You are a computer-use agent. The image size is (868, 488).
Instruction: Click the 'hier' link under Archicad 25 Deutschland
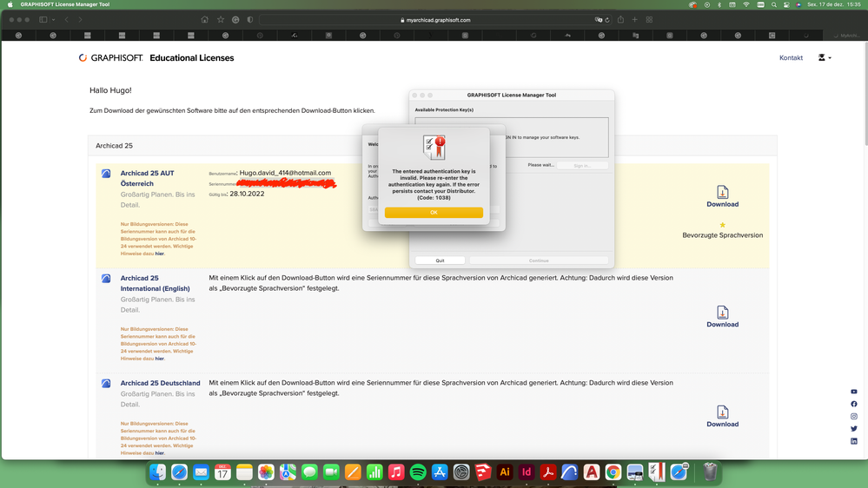(x=159, y=452)
